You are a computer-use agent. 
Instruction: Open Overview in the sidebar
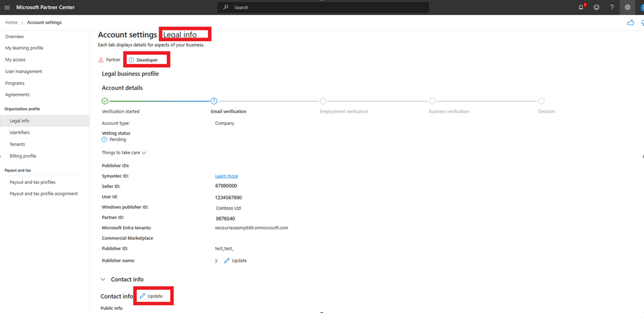click(14, 36)
